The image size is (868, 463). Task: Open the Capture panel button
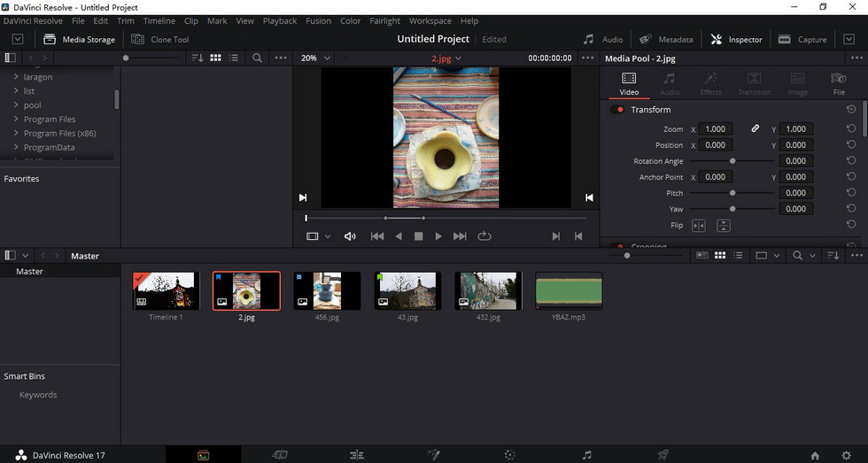click(802, 39)
